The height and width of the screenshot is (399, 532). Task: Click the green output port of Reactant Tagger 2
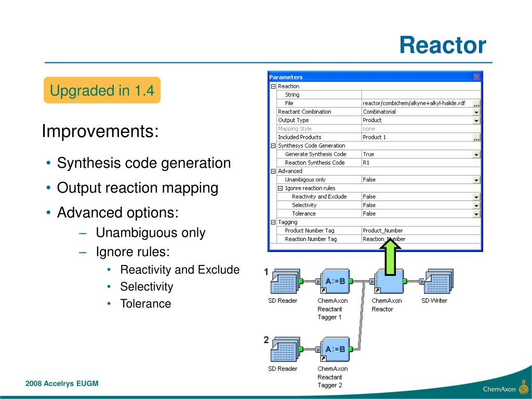point(351,349)
